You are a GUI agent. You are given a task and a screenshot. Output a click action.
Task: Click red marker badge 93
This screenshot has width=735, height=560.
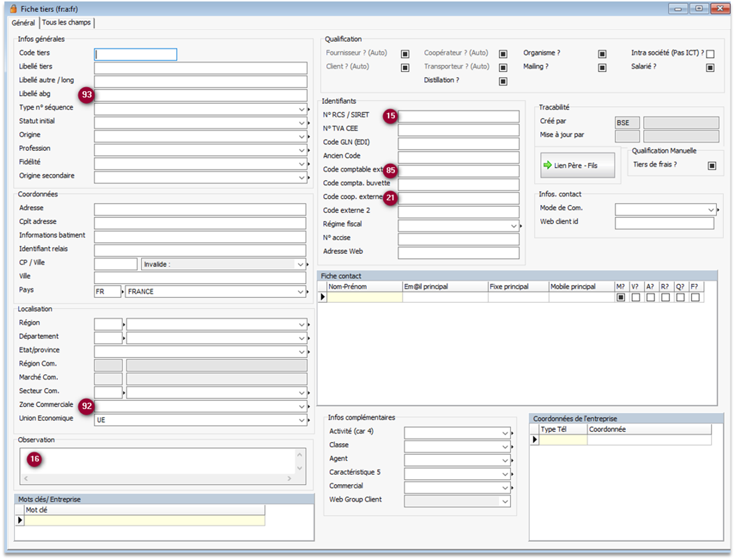[87, 95]
